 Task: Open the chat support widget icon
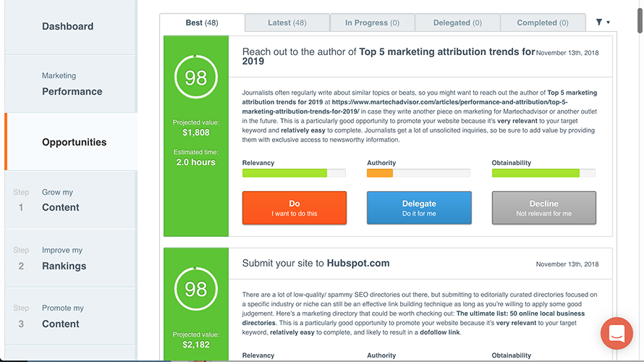click(x=617, y=334)
